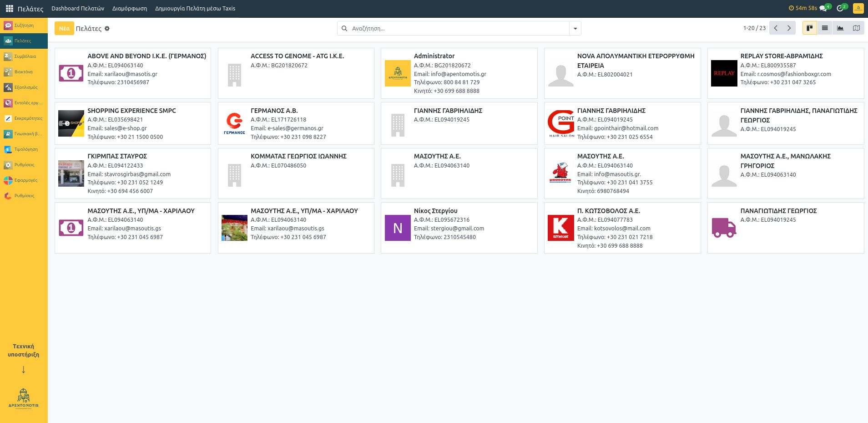The height and width of the screenshot is (423, 868).
Task: Click the Τεχνική υποστήριξη link
Action: tap(24, 350)
